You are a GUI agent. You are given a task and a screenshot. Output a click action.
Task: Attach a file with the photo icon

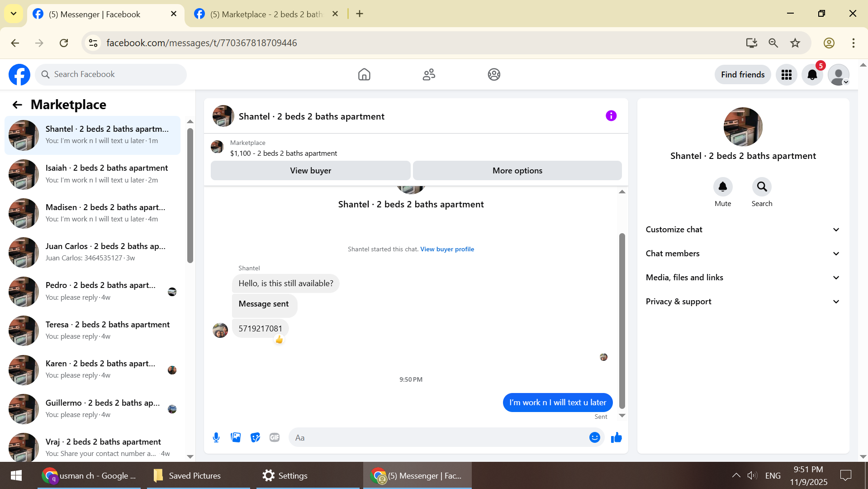point(236,437)
